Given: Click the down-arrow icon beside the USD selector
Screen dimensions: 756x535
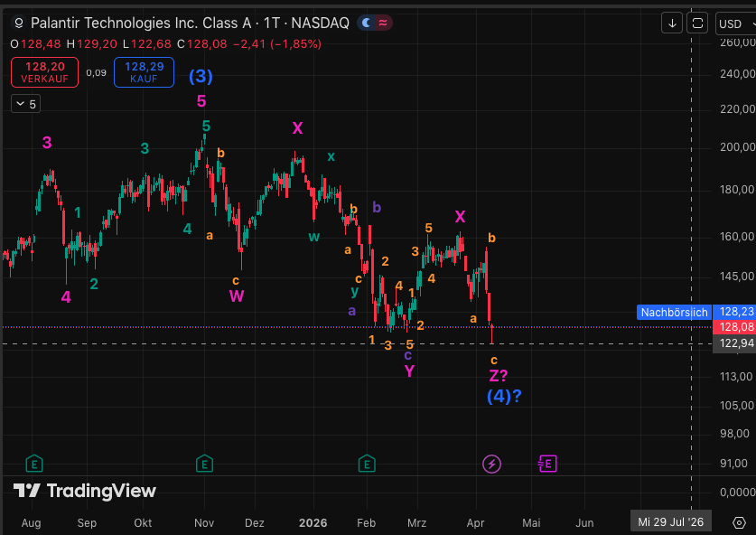Looking at the screenshot, I should (671, 23).
